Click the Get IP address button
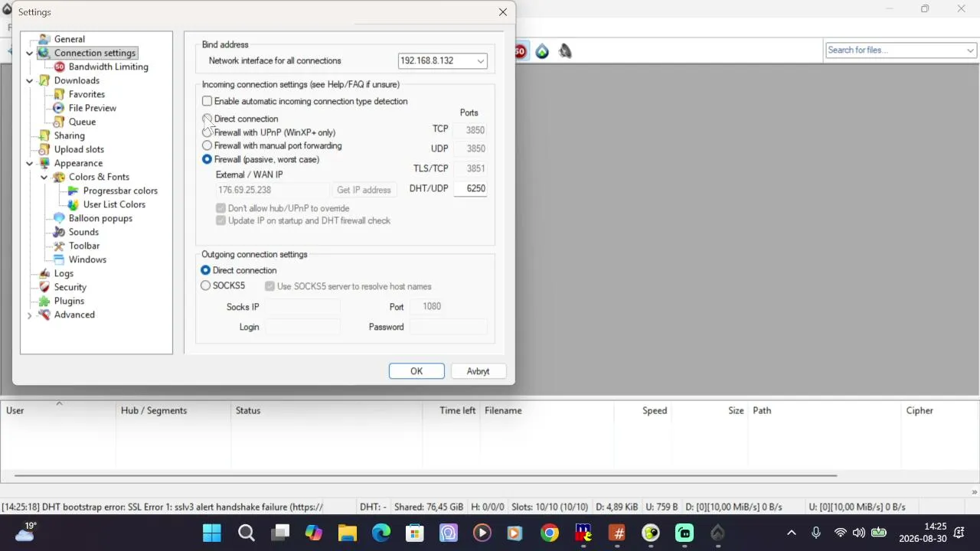 [364, 190]
